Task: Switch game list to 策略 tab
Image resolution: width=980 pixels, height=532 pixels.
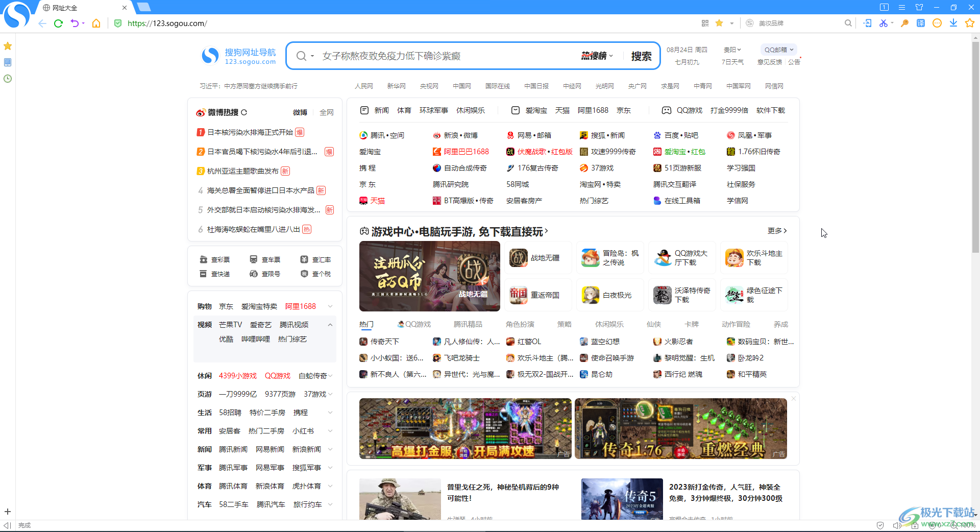Action: (x=564, y=324)
